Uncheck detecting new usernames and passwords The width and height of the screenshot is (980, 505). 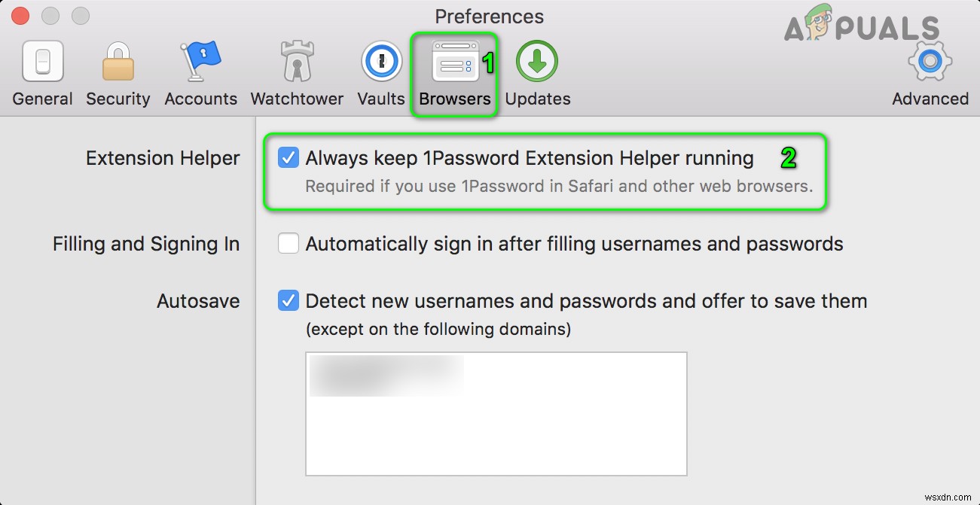pos(287,300)
